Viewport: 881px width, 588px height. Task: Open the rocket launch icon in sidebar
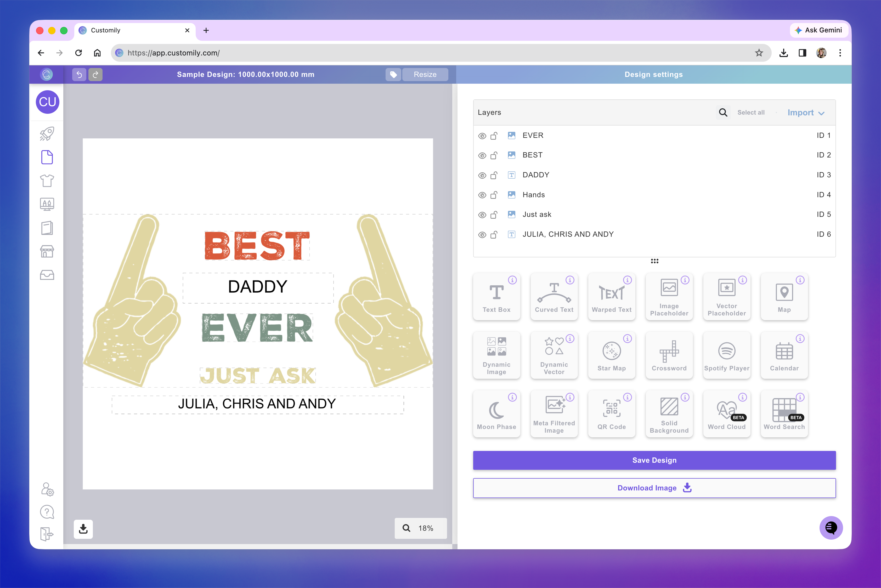47,134
